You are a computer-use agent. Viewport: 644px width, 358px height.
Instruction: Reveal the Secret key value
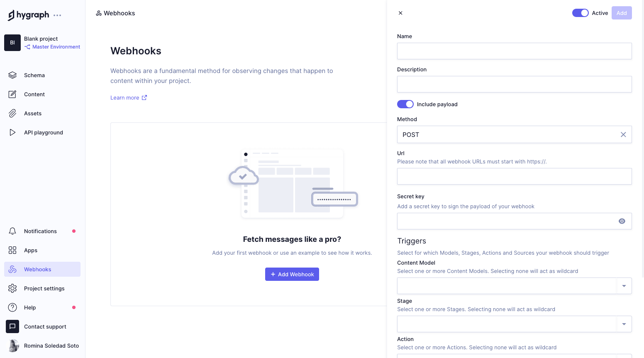coord(622,221)
